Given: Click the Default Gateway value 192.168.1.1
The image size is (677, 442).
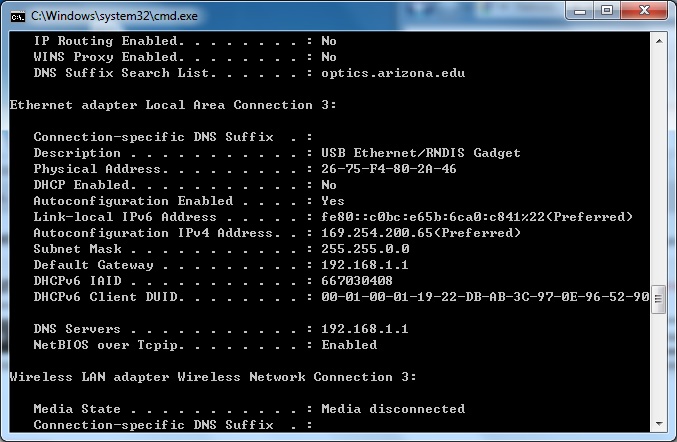Looking at the screenshot, I should point(364,265).
